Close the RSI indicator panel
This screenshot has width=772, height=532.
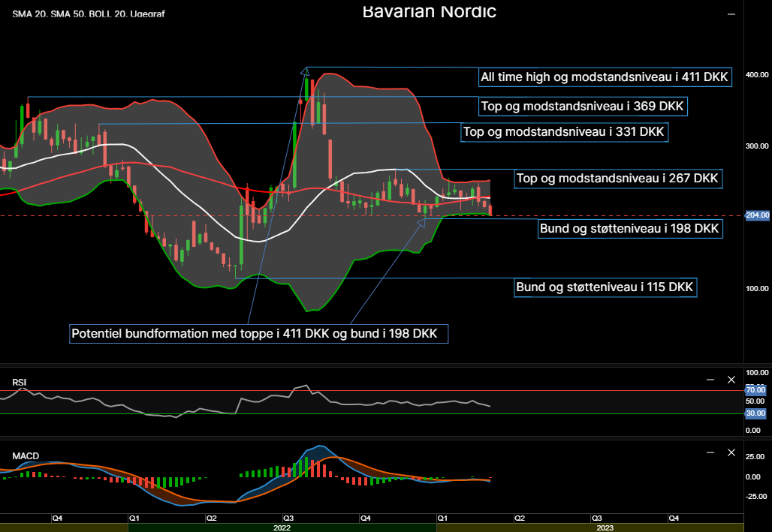click(x=731, y=380)
